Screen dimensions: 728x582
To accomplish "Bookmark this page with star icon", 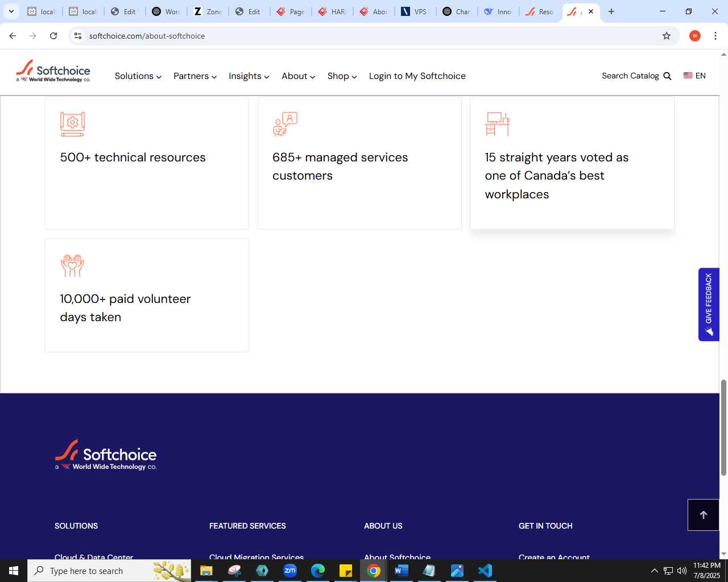I will tap(667, 36).
